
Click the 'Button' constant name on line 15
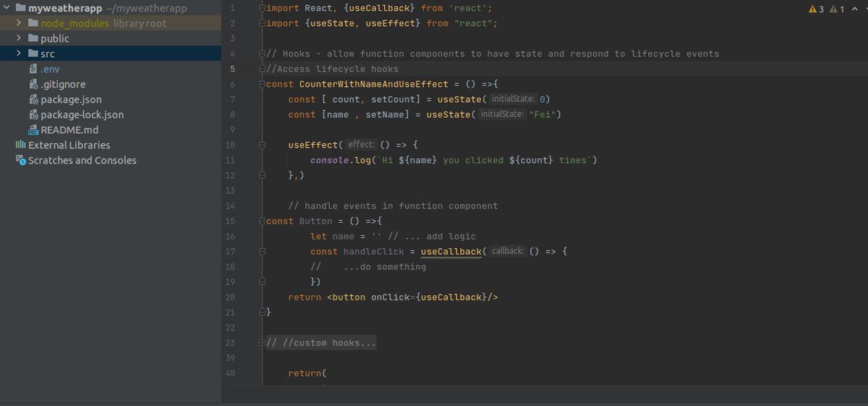[316, 221]
